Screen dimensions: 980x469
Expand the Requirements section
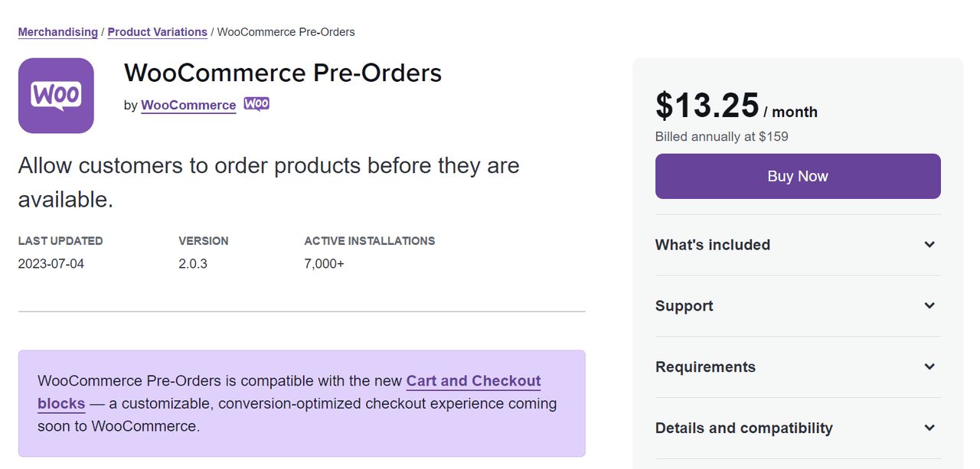(x=705, y=367)
